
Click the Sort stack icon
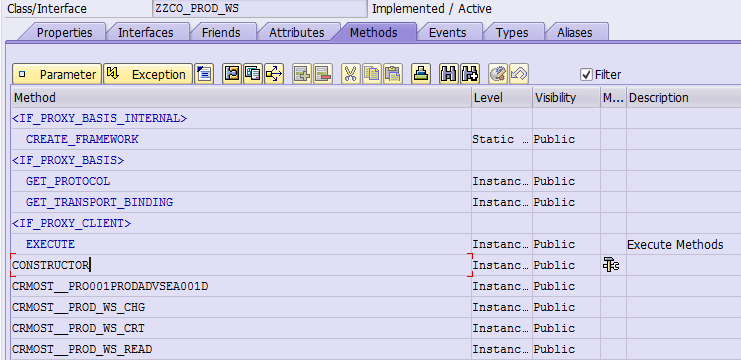click(x=421, y=74)
